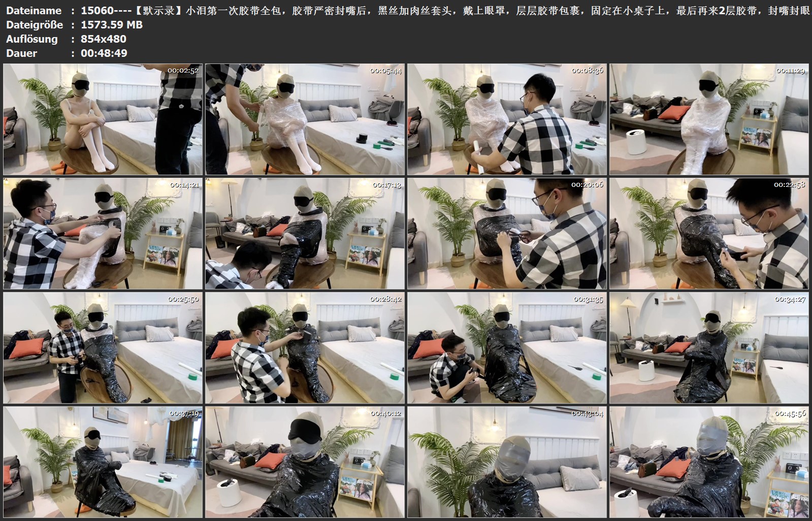Open the 00:31:35 thumbnail
Image resolution: width=812 pixels, height=521 pixels.
click(507, 348)
